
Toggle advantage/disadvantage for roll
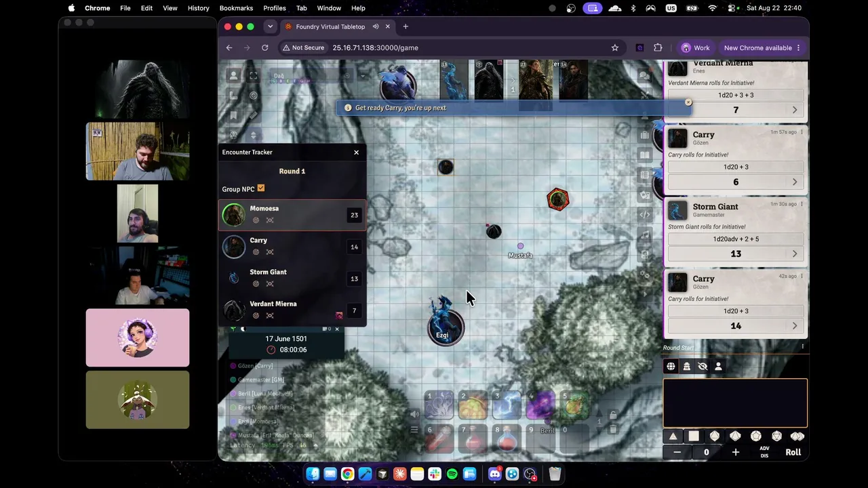point(764,452)
